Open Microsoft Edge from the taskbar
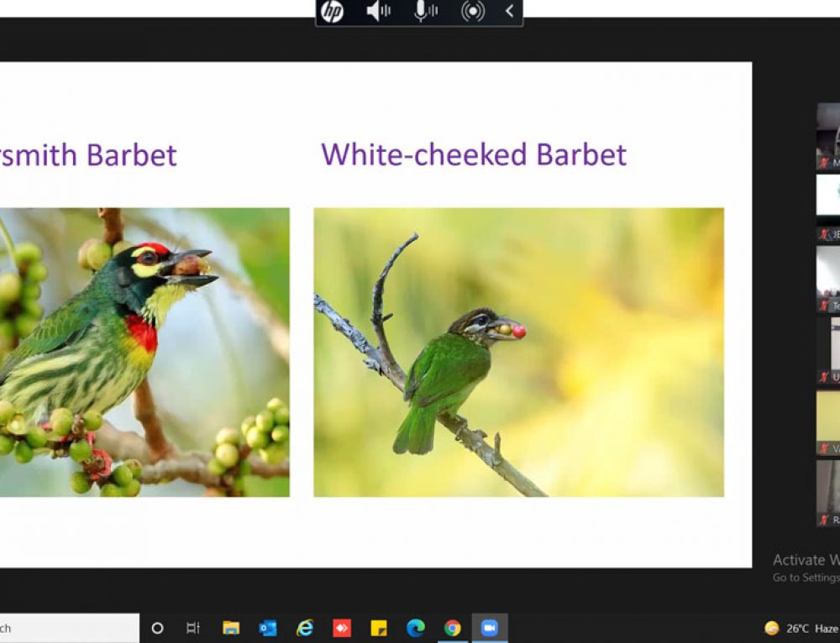Image resolution: width=840 pixels, height=643 pixels. (x=416, y=628)
